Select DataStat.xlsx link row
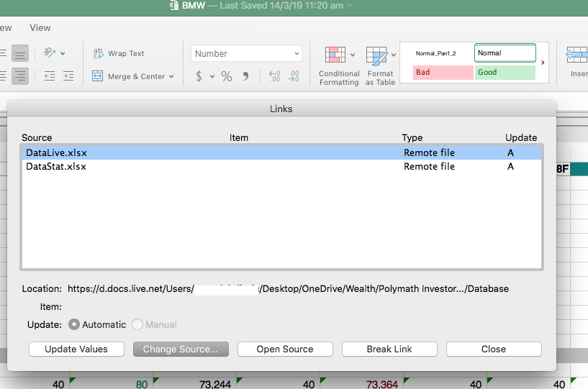 click(281, 166)
